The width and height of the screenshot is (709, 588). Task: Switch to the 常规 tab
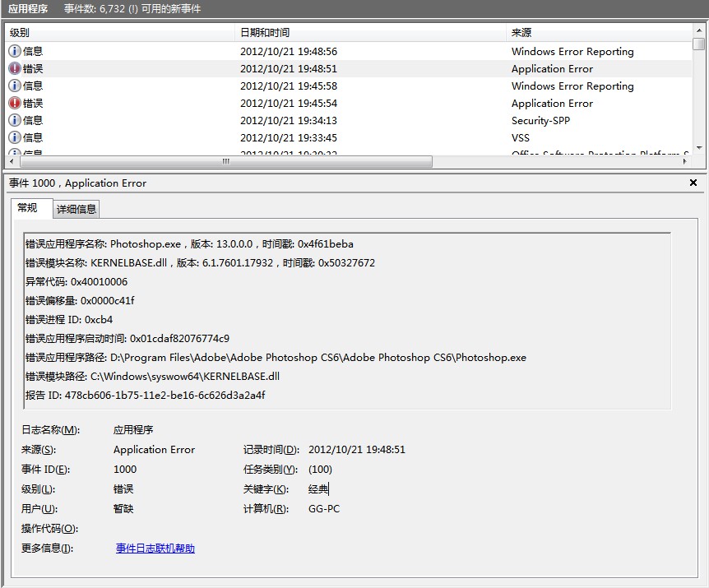[x=28, y=208]
